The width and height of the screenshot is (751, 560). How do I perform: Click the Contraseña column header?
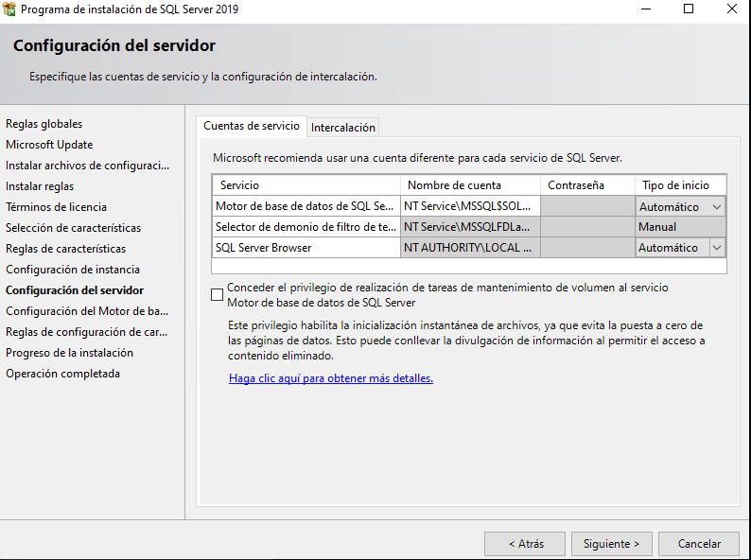[587, 185]
